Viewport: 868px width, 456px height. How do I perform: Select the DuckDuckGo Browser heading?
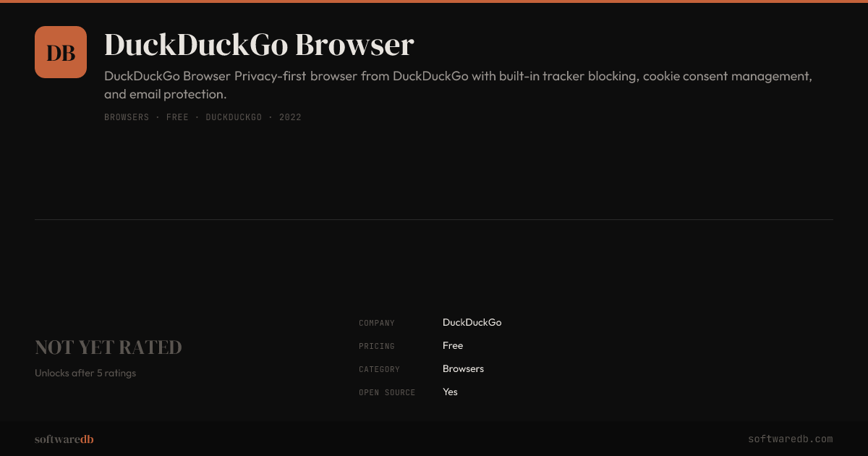259,45
